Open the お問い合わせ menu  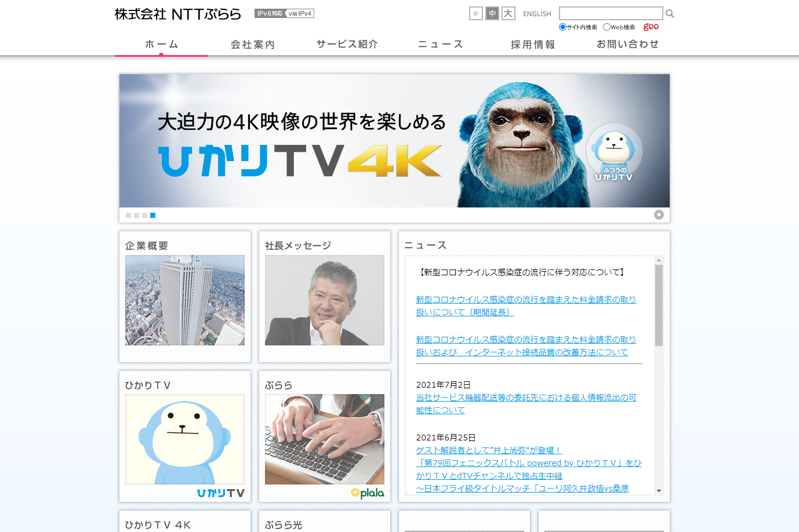pyautogui.click(x=627, y=44)
